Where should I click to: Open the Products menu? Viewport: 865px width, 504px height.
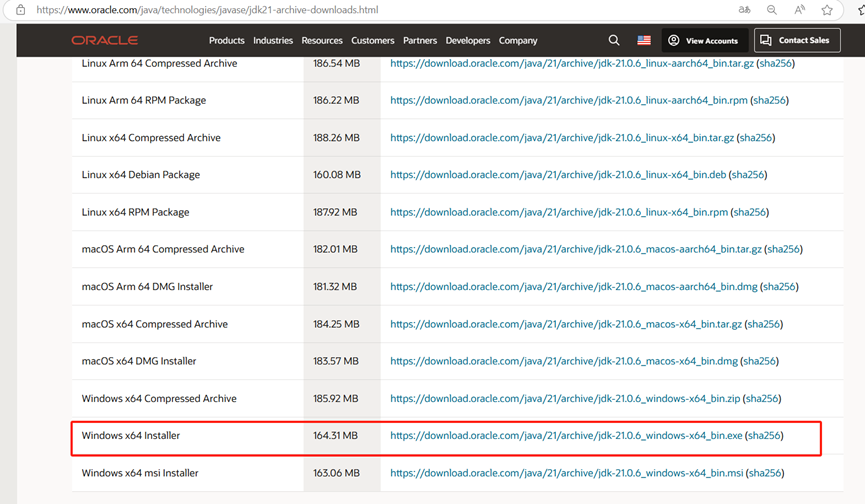click(226, 41)
